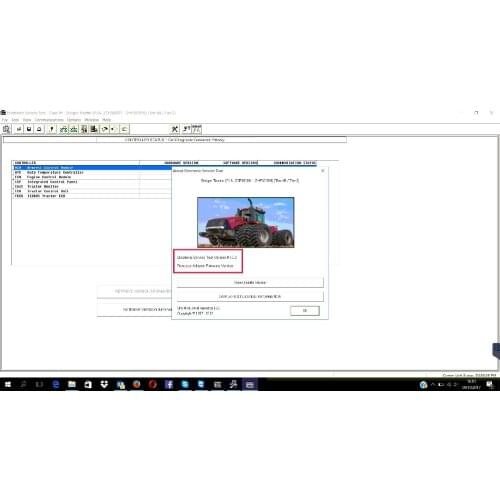The width and height of the screenshot is (500, 500).
Task: Open the Opera browser from taskbar
Action: pyautogui.click(x=153, y=385)
